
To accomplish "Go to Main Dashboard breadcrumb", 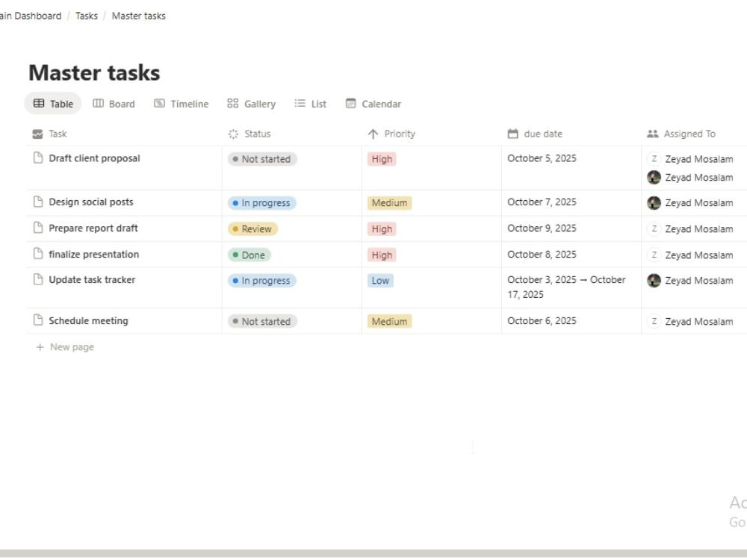I will 31,16.
